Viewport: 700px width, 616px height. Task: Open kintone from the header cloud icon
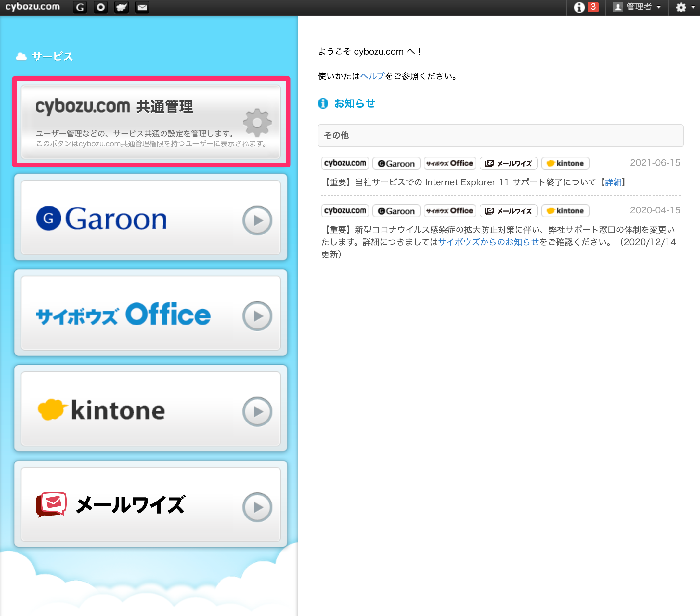(122, 7)
